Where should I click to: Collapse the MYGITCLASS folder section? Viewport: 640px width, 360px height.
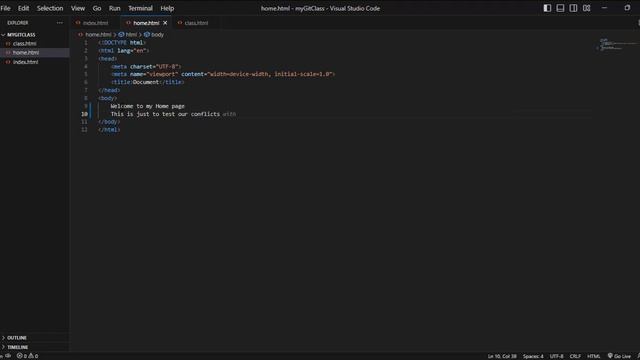click(19, 35)
